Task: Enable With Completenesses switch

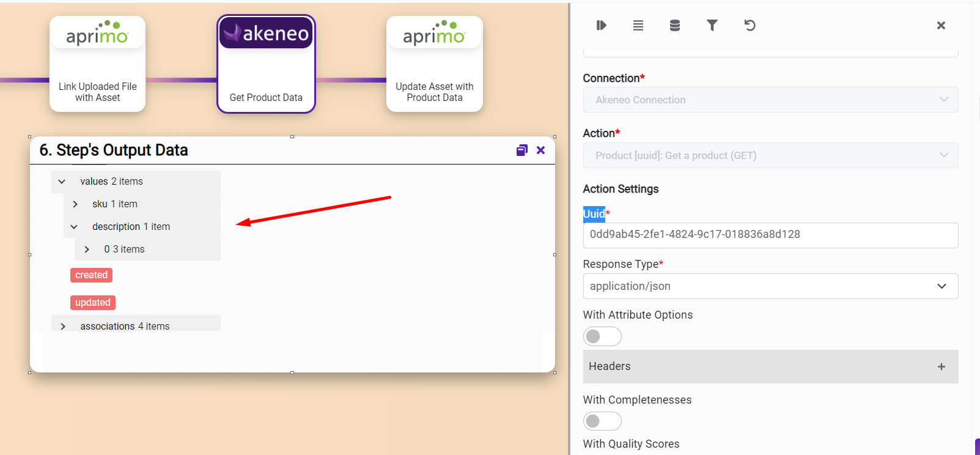Action: (602, 421)
